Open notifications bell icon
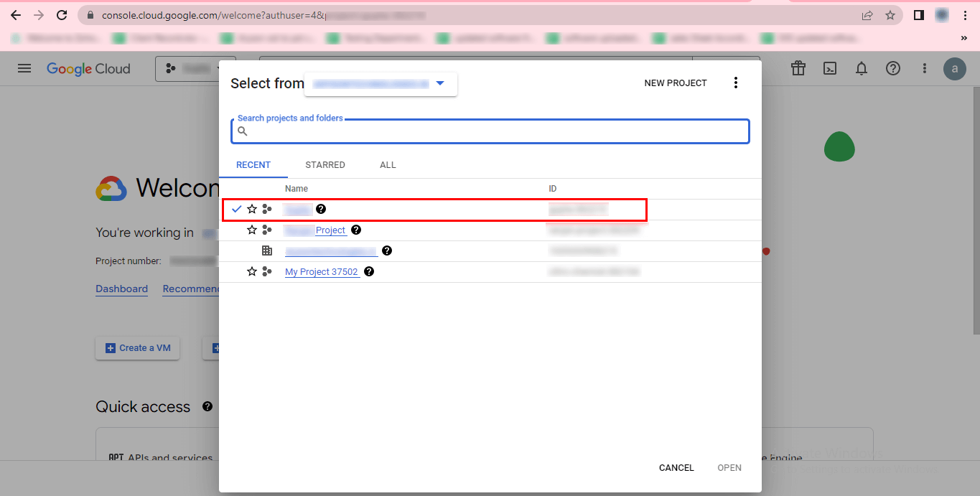The width and height of the screenshot is (980, 496). [862, 68]
